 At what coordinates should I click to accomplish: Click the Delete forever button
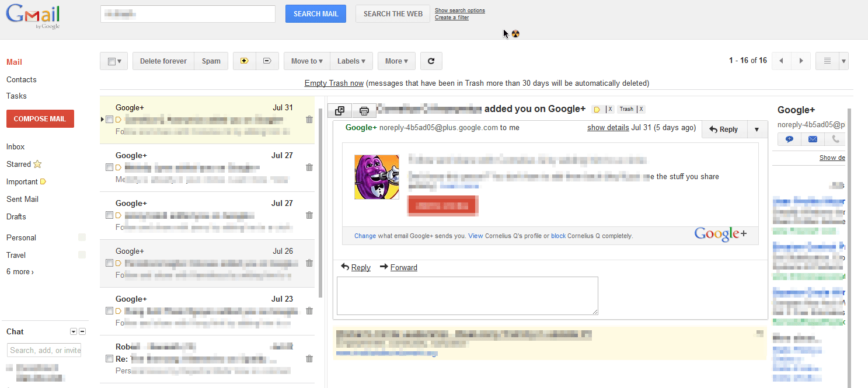tap(163, 61)
